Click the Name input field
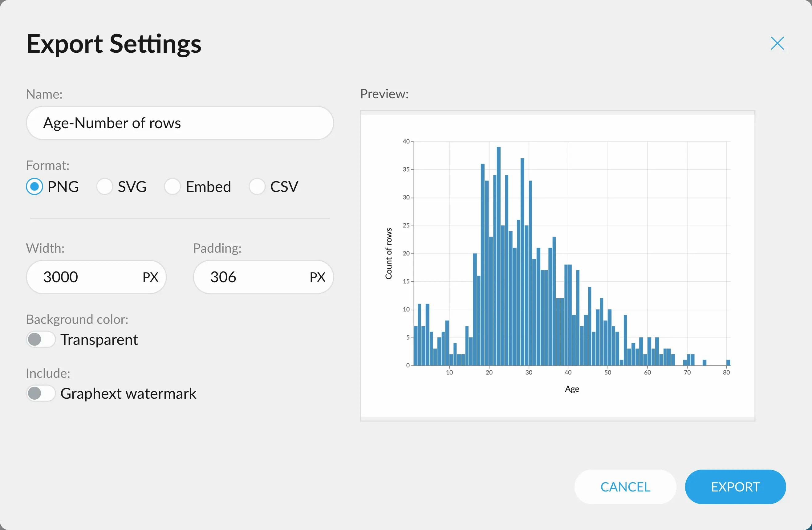Image resolution: width=812 pixels, height=530 pixels. click(x=180, y=123)
